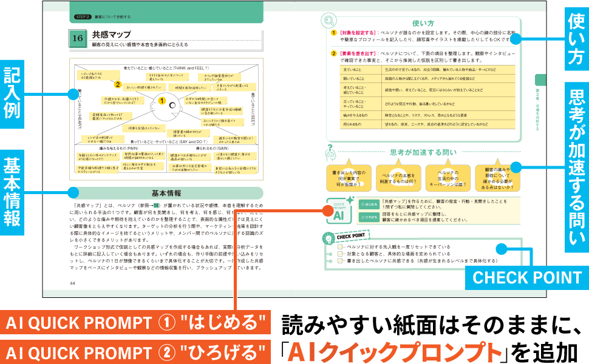Click yellow circle 1 beside 対象を設定する
This screenshot has height=364, width=589.
(x=333, y=33)
